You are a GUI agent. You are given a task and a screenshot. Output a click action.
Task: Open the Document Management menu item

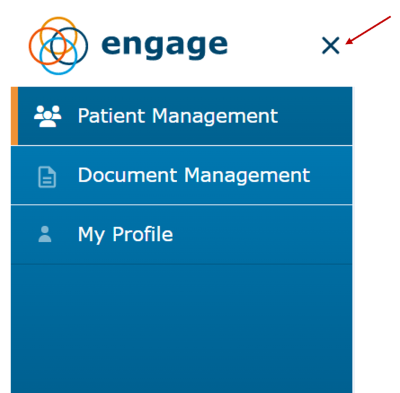(182, 175)
